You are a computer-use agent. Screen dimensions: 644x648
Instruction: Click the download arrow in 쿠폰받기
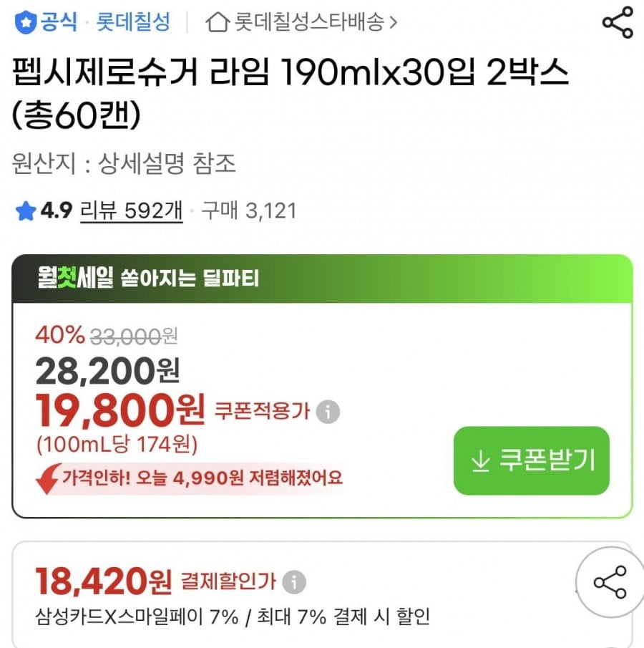click(480, 461)
